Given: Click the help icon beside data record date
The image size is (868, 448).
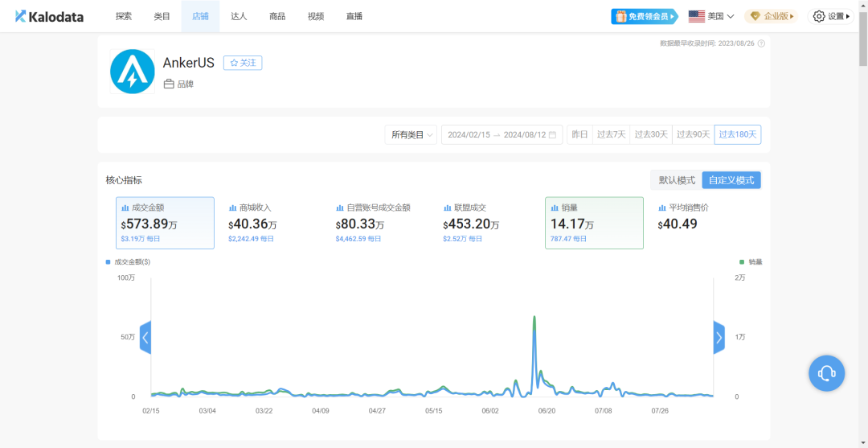Looking at the screenshot, I should [761, 43].
